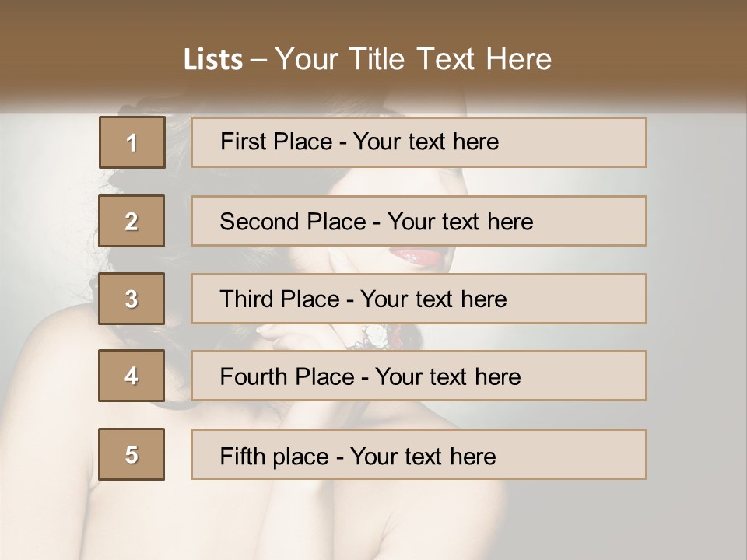Click the word 'Third' in the list
Viewport: 747px width, 560px height.
click(247, 299)
